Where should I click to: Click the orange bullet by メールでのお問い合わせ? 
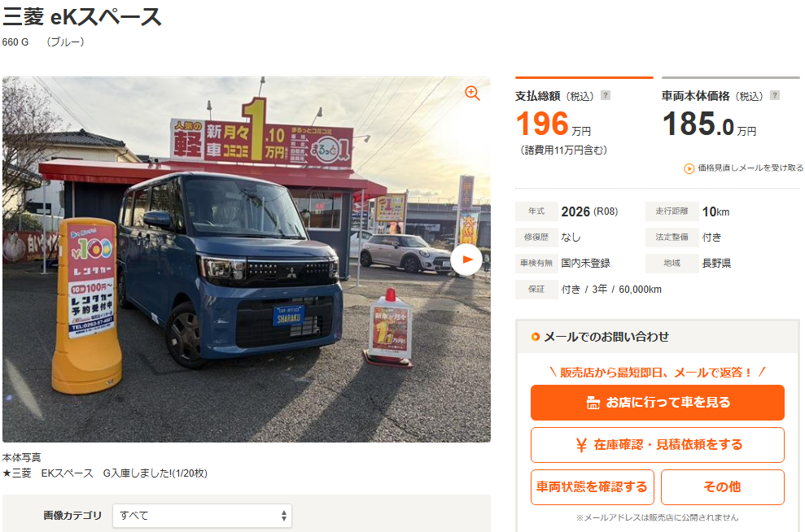tap(535, 337)
